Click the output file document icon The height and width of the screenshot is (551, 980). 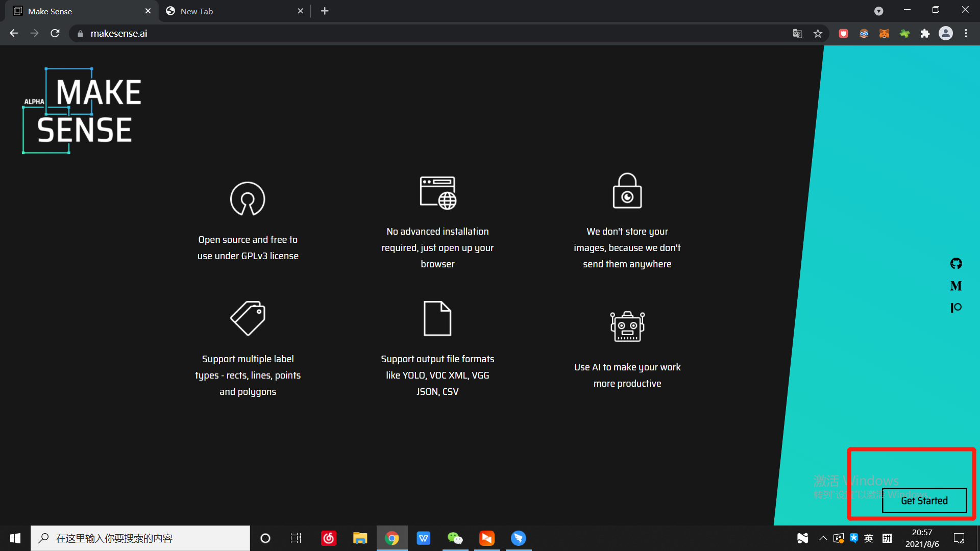point(437,318)
